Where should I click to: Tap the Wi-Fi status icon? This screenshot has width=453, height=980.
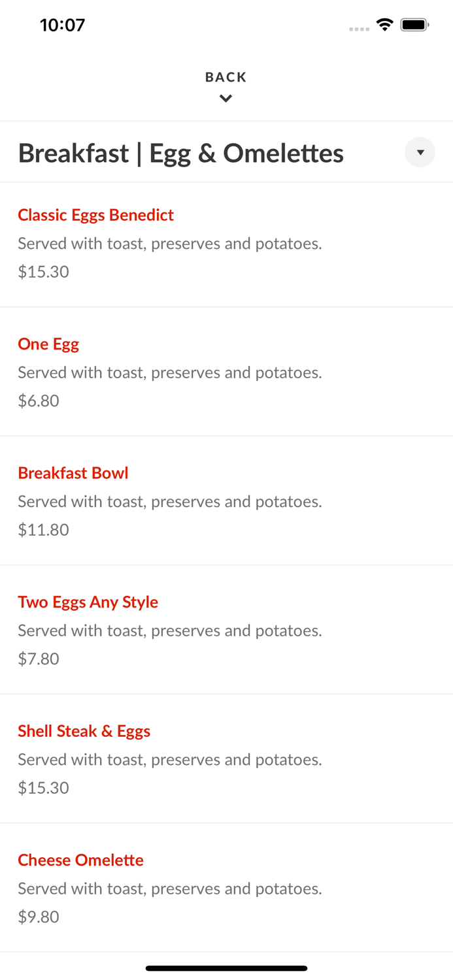pos(384,25)
